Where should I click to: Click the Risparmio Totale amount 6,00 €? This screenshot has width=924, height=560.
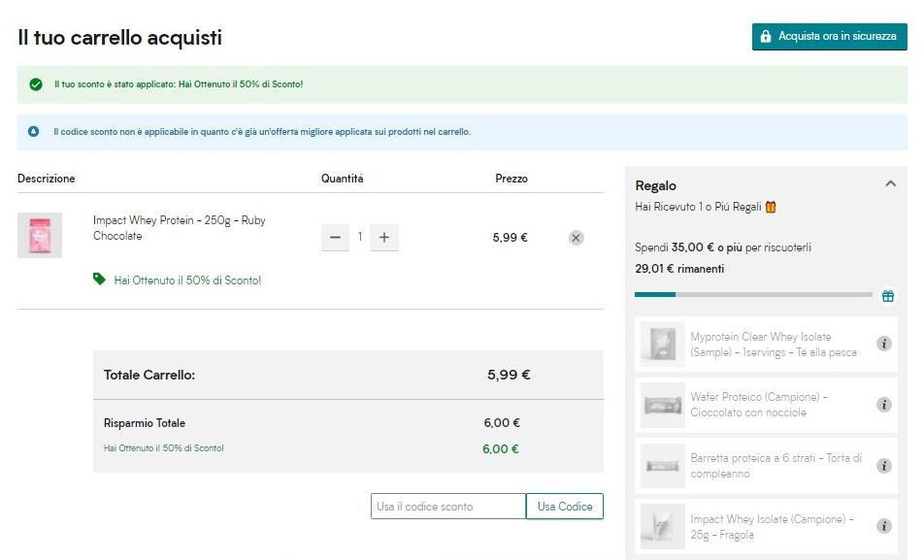pos(502,423)
